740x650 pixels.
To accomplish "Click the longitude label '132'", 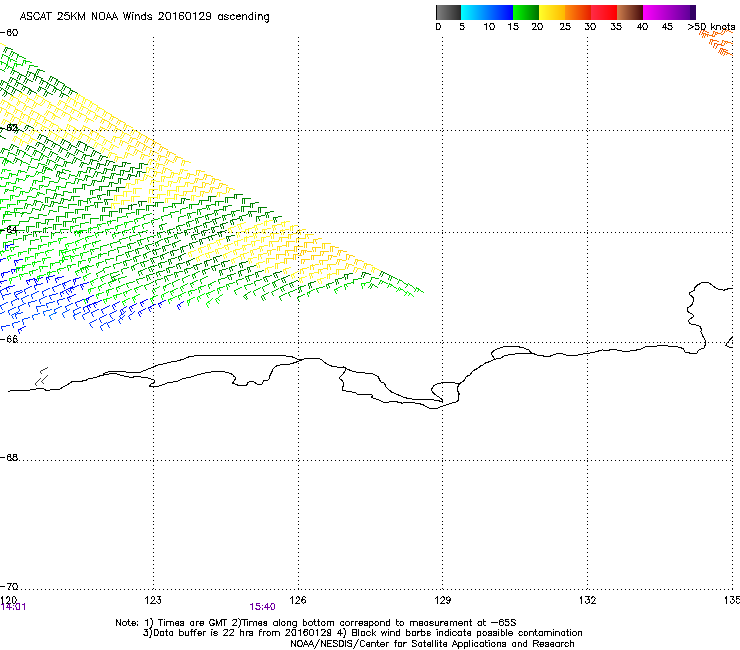I will tap(588, 600).
